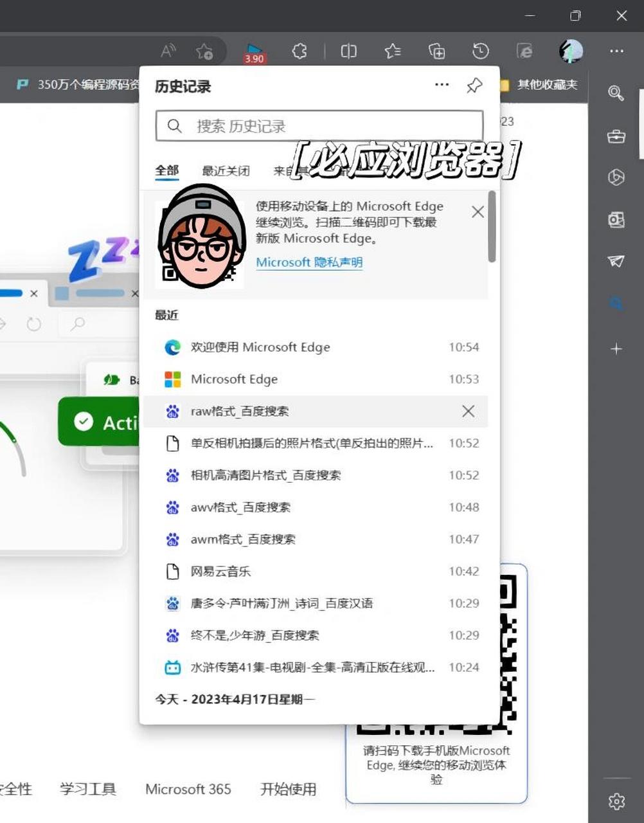
Task: Open the user profile avatar
Action: pyautogui.click(x=570, y=51)
